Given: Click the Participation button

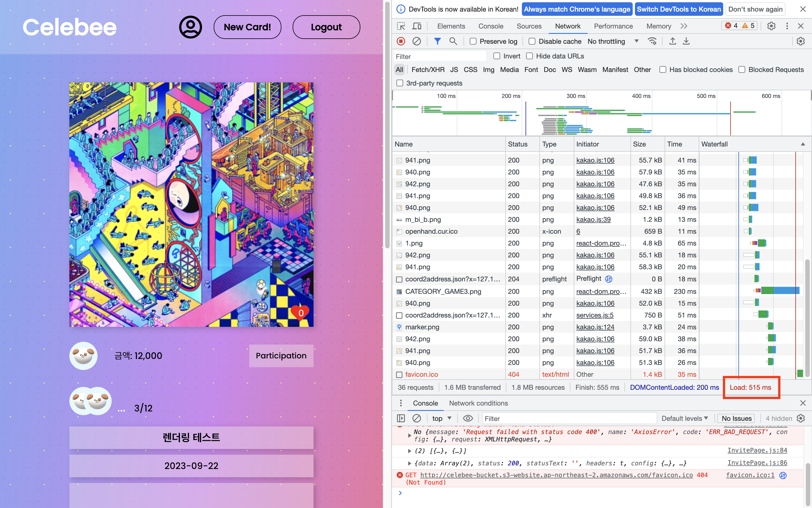Looking at the screenshot, I should pos(281,356).
